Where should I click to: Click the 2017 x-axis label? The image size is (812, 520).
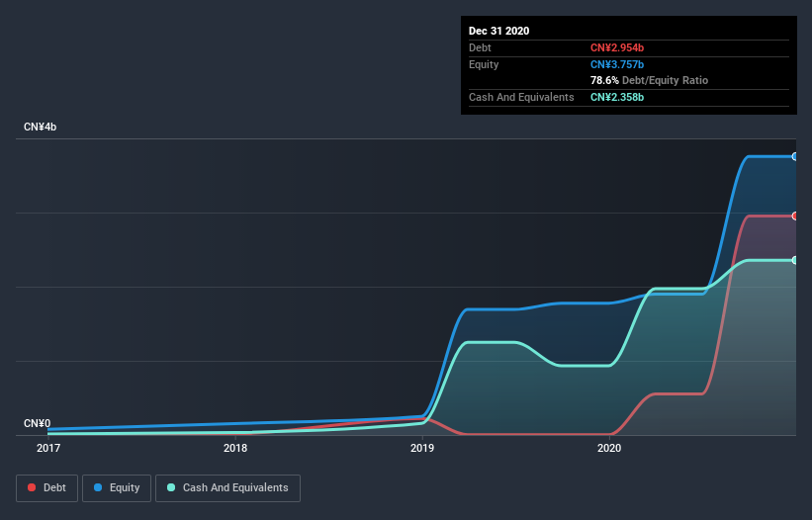click(48, 448)
